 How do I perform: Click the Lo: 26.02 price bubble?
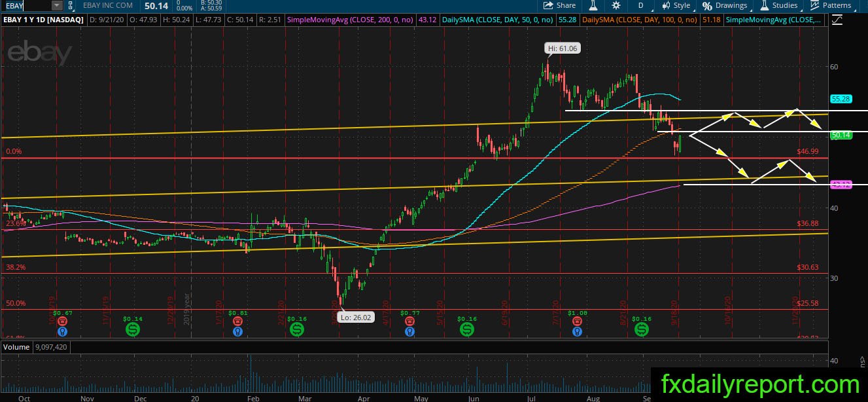click(x=355, y=316)
